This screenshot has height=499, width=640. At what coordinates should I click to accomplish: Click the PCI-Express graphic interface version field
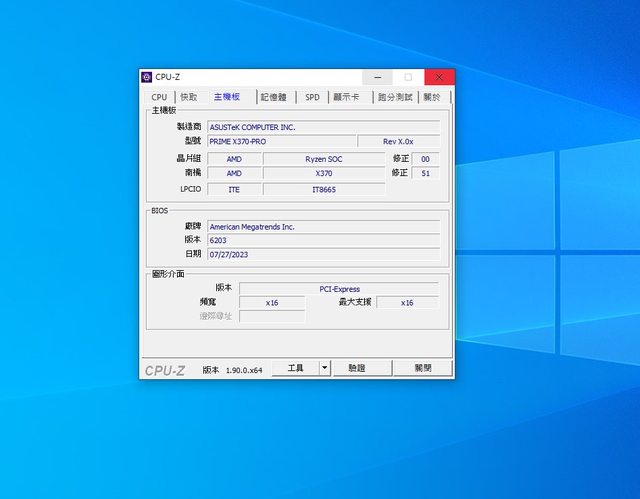[x=338, y=288]
